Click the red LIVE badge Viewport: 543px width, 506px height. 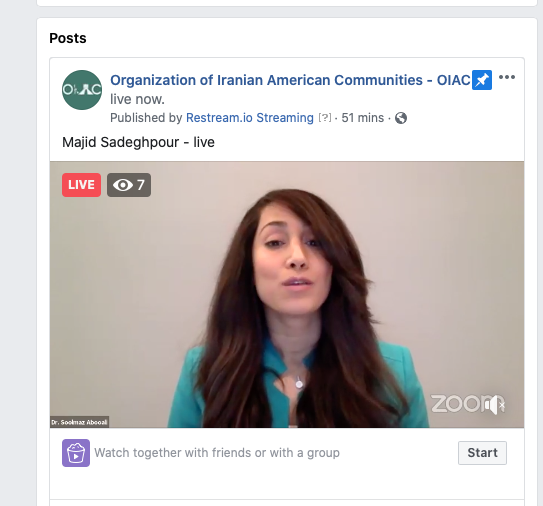(81, 185)
